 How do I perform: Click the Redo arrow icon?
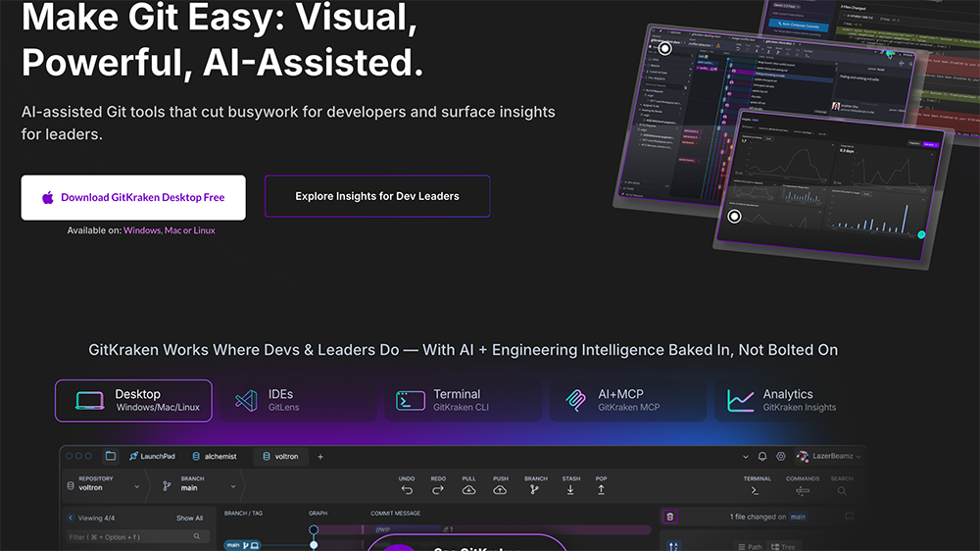tap(437, 490)
